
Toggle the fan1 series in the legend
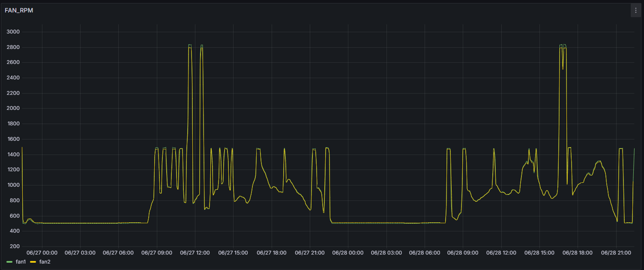[21, 261]
